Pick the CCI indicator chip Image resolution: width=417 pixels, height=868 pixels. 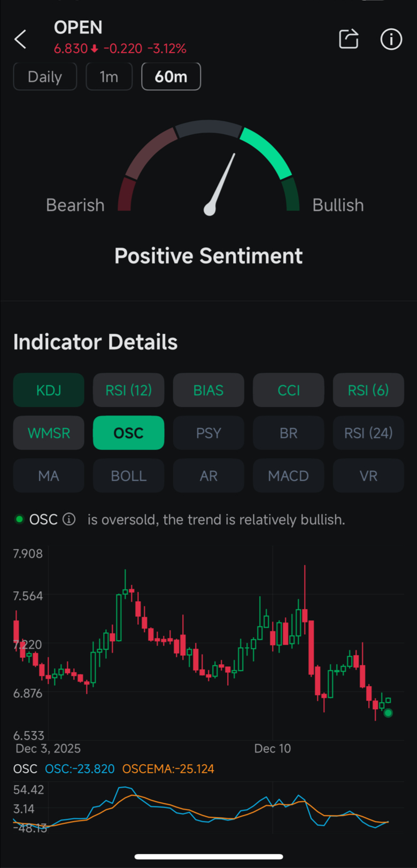coord(289,390)
